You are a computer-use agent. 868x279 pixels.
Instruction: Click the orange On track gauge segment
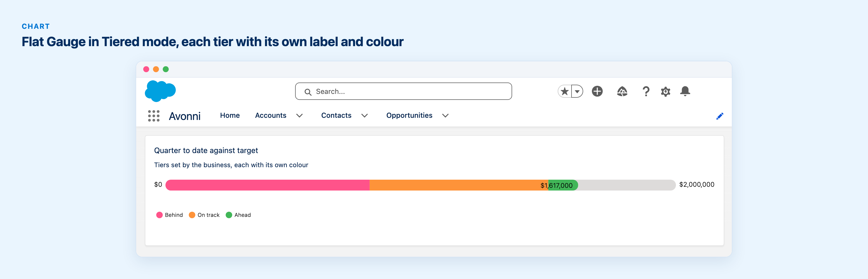(x=459, y=185)
